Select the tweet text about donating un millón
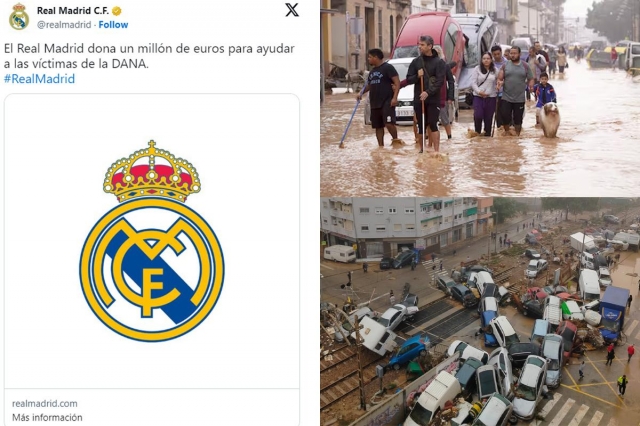Image resolution: width=640 pixels, height=426 pixels. [x=149, y=56]
